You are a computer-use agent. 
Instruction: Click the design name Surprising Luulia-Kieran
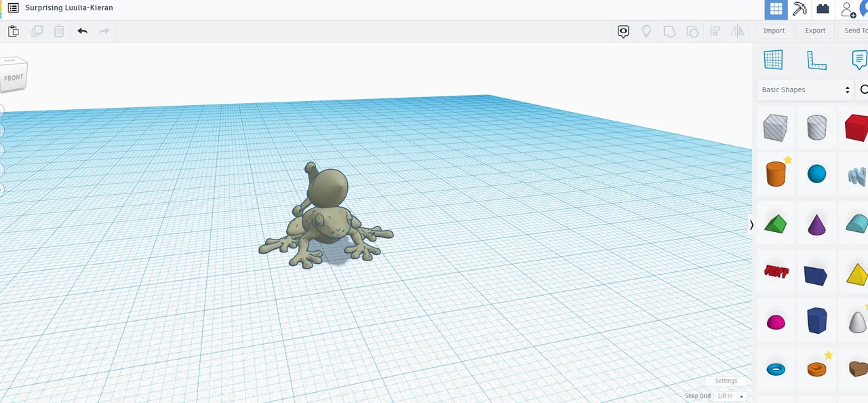tap(69, 8)
